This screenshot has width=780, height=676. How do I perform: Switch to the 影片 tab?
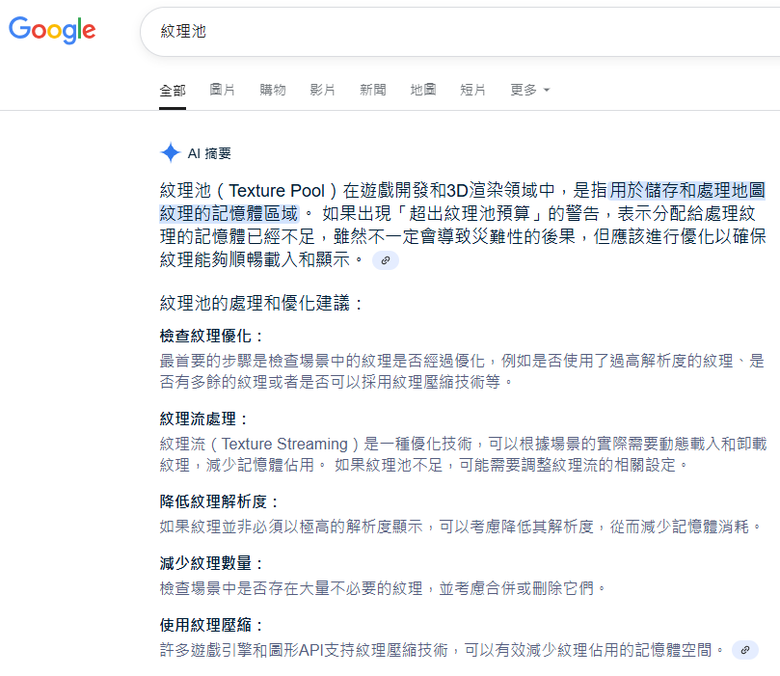(322, 90)
